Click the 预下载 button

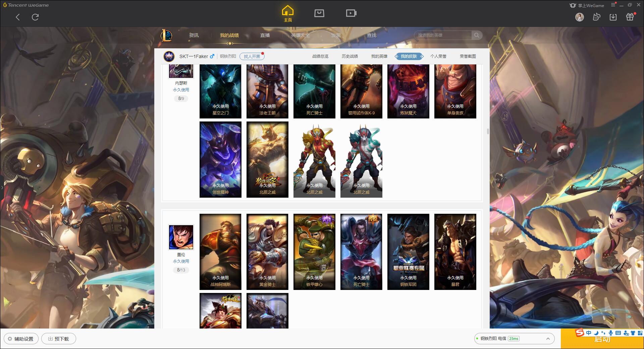[x=59, y=339]
